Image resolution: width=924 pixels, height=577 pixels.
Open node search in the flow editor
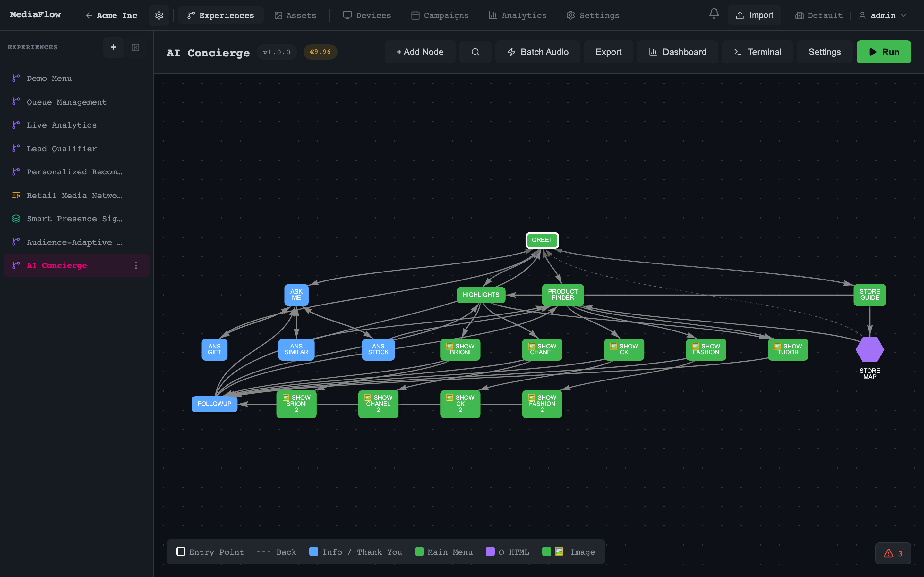pyautogui.click(x=475, y=52)
